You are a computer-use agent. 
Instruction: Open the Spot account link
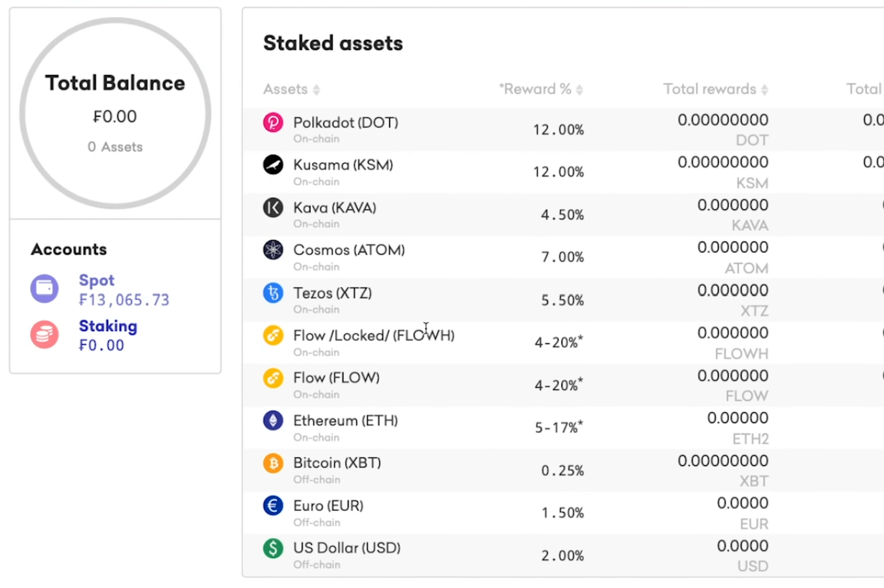click(x=97, y=280)
